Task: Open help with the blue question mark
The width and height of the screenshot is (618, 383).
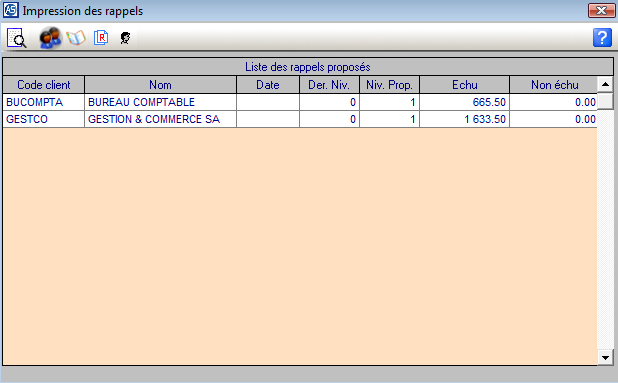Action: tap(602, 37)
